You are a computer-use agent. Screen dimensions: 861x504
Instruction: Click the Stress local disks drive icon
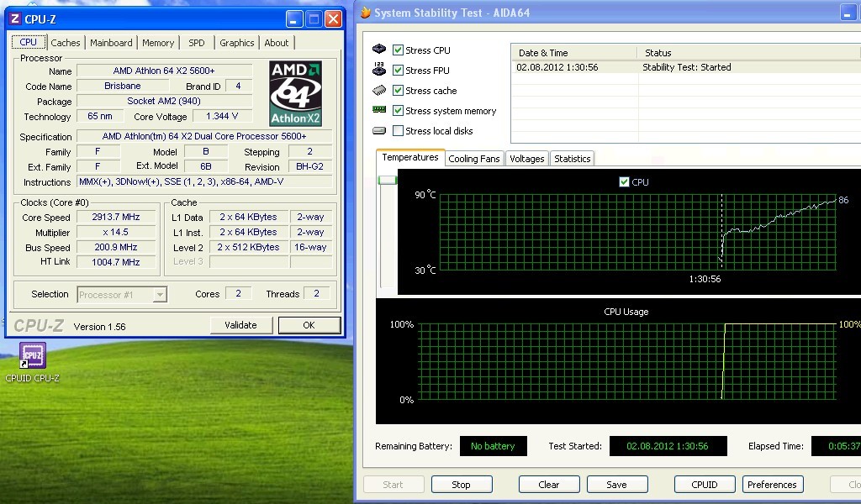click(379, 131)
